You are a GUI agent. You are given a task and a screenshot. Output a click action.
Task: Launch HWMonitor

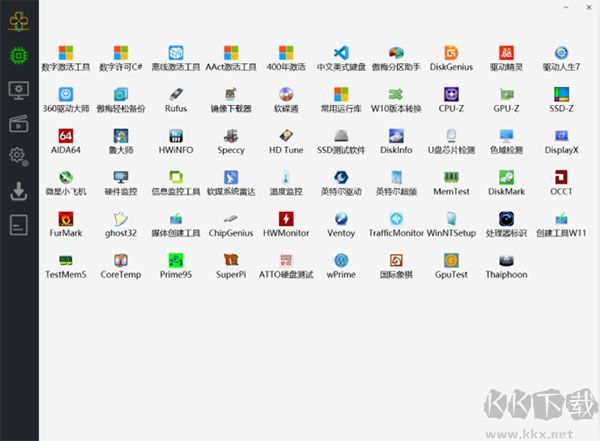coord(286,225)
